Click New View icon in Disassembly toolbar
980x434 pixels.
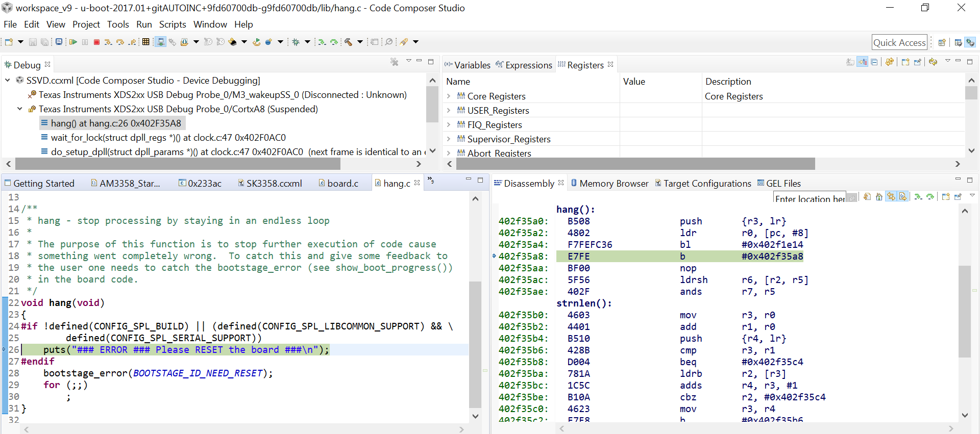pos(946,196)
